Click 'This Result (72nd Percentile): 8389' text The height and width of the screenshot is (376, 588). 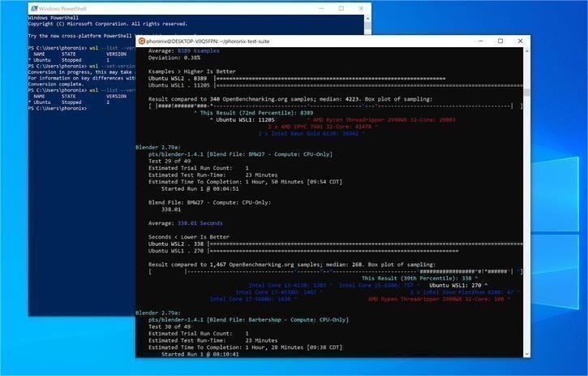coord(253,113)
